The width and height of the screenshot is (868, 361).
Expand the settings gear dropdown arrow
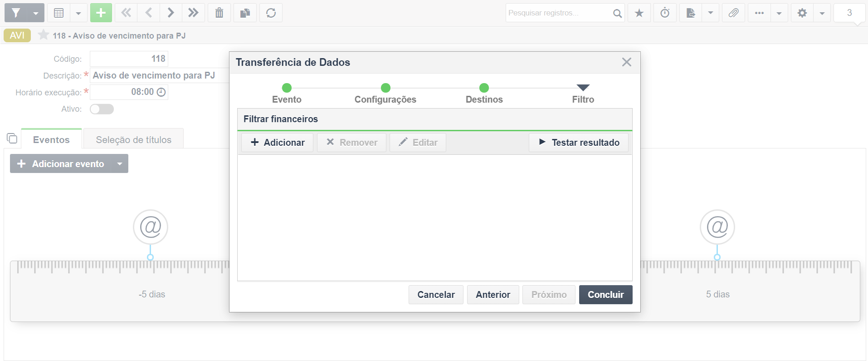(822, 13)
